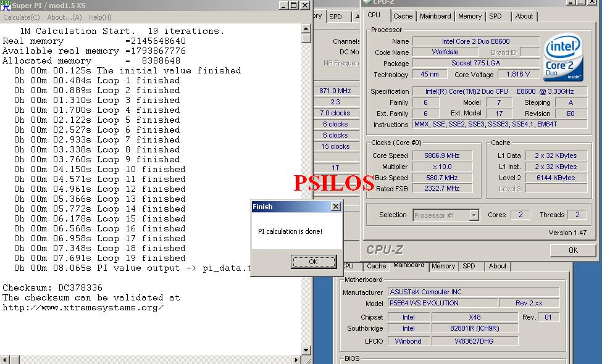Click the 7.0 clocks CAS latency value
The width and height of the screenshot is (602, 364).
pos(335,113)
